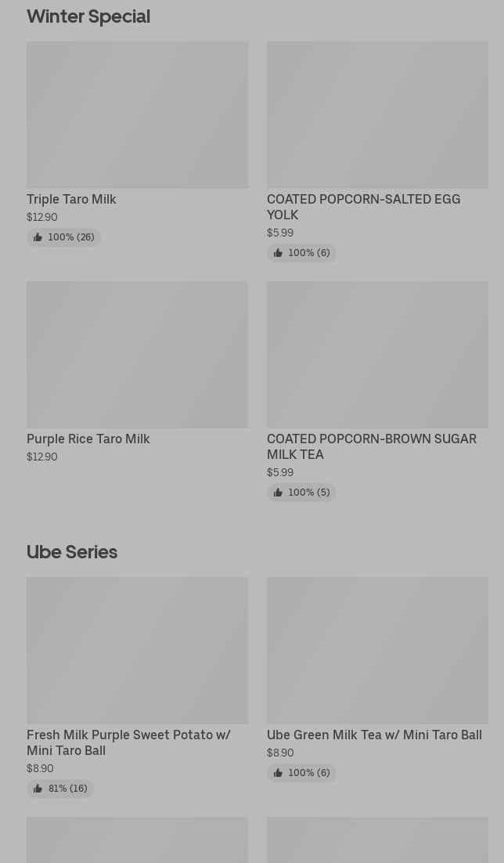Click thumbs-up icon for Brown Sugar Milk Tea popcorn
The image size is (504, 863).
278,493
